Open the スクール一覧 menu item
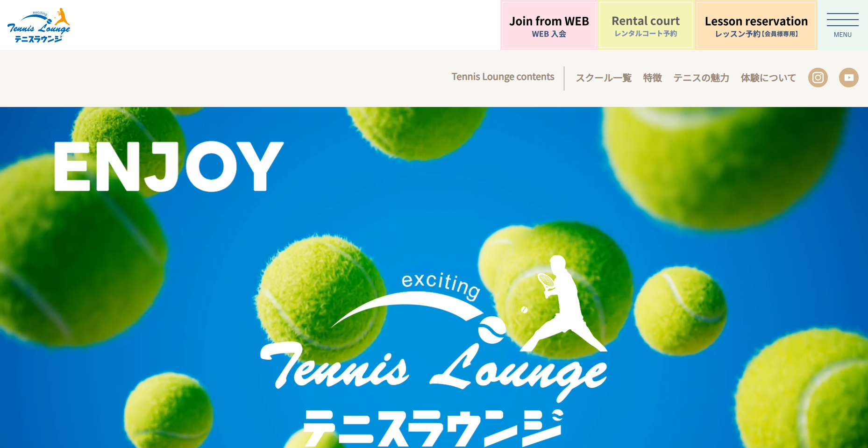Screen dimensions: 868x448 pyautogui.click(x=604, y=78)
